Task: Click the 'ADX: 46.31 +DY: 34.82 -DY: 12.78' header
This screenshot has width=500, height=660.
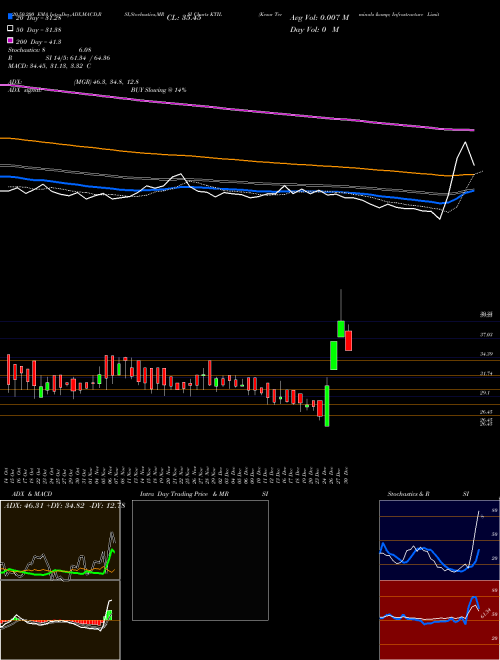Action: tap(64, 505)
